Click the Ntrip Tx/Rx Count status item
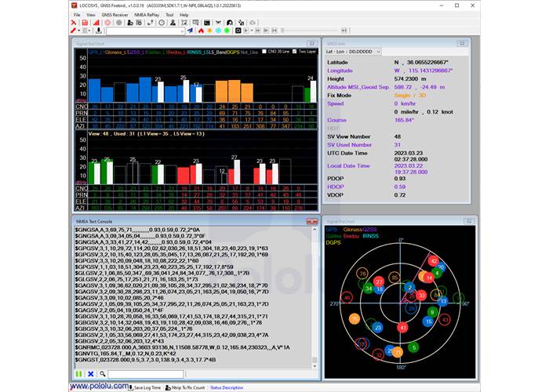This screenshot has height=392, width=549. click(186, 387)
